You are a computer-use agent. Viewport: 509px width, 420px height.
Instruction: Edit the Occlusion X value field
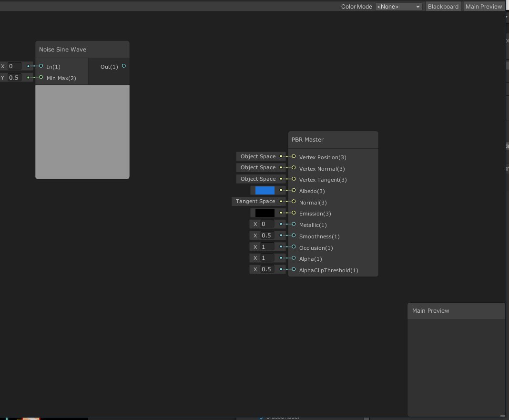[267, 247]
